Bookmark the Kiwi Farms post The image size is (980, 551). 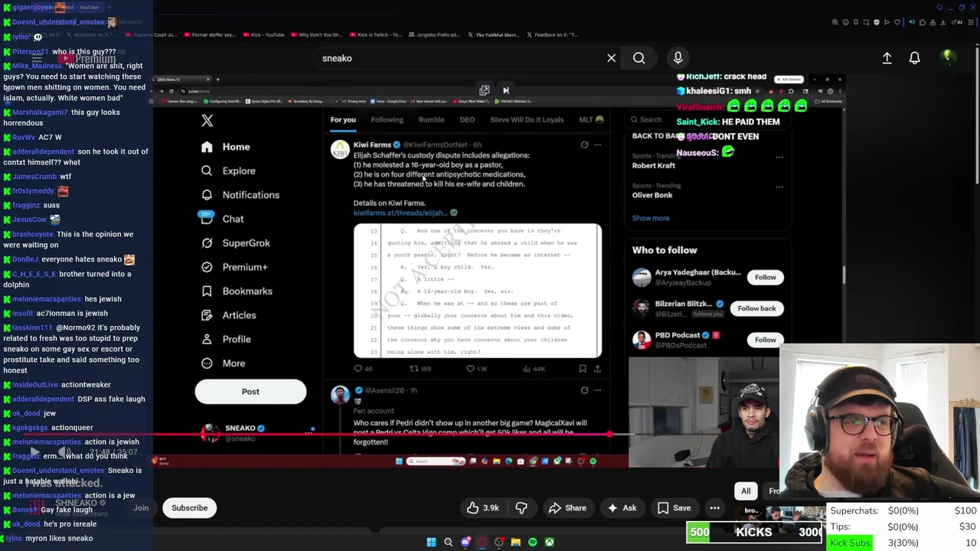tap(583, 369)
